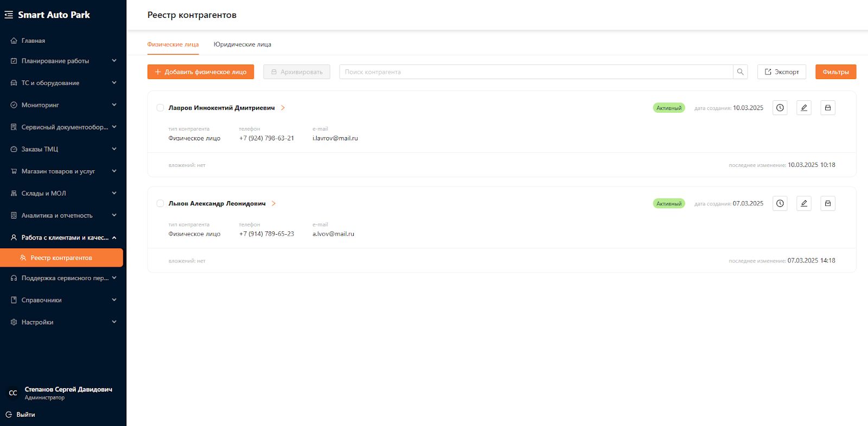
Task: Expand the Планирование работы menu
Action: [62, 61]
